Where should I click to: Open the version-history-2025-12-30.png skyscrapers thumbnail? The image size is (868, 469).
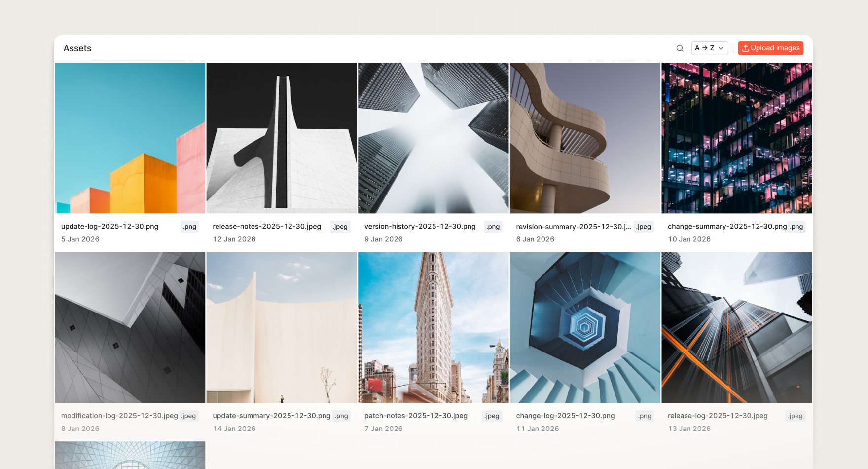tap(434, 138)
